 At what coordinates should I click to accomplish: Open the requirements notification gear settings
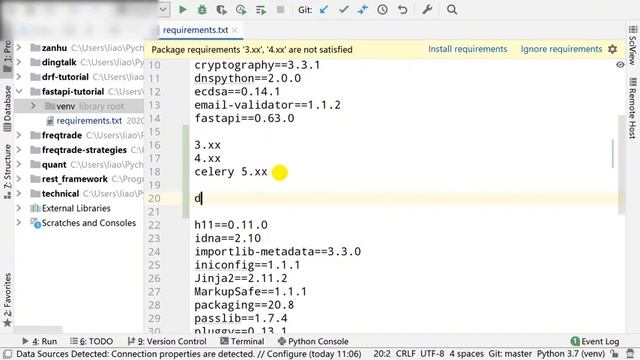[x=613, y=49]
